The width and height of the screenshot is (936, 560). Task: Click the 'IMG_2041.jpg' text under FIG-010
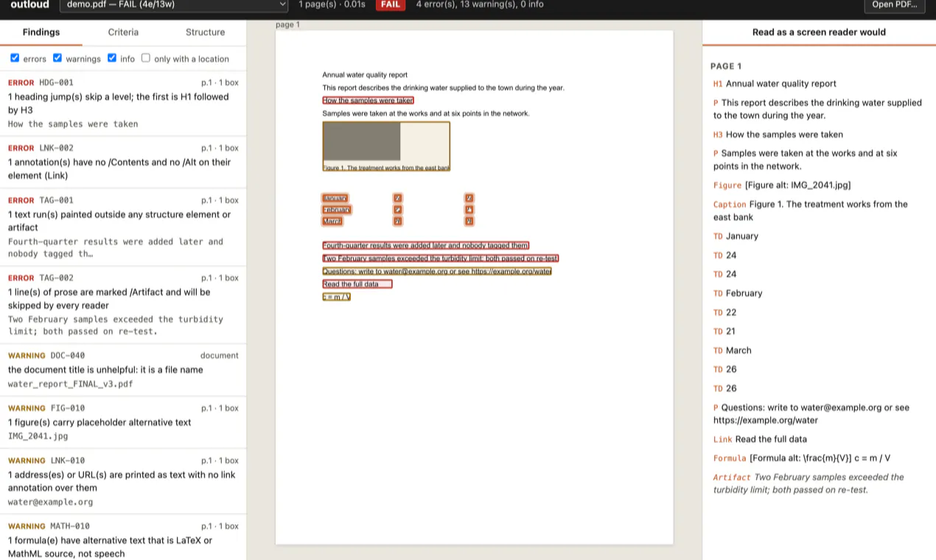[38, 436]
